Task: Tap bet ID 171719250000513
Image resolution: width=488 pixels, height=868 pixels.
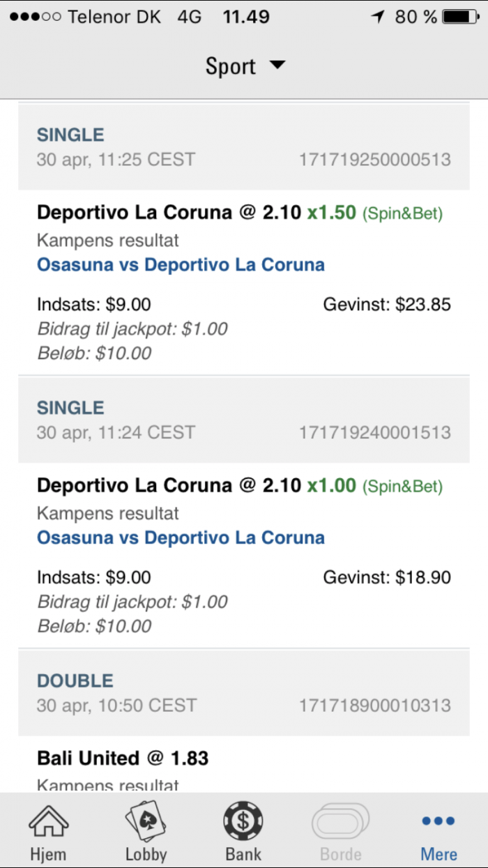Action: click(375, 160)
